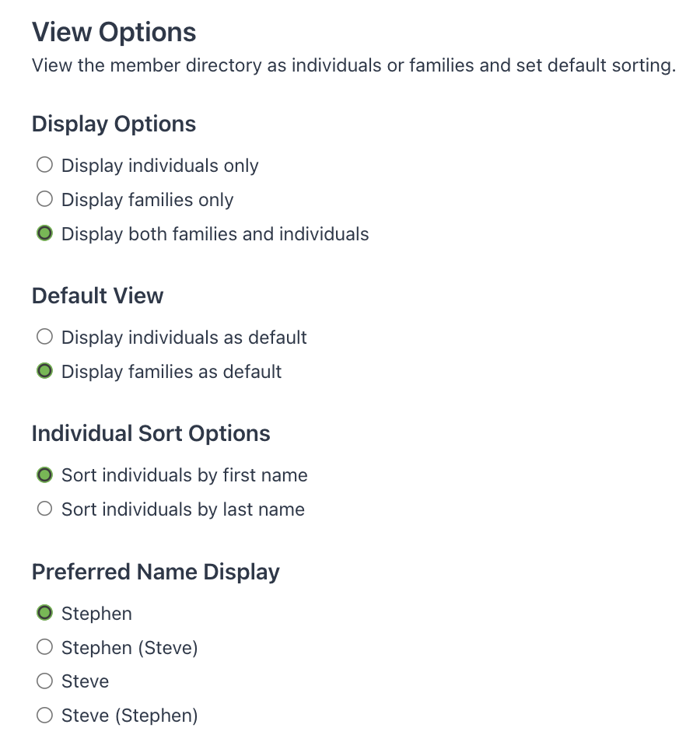Click the "Display individuals as default" label
The image size is (700, 742).
184,337
